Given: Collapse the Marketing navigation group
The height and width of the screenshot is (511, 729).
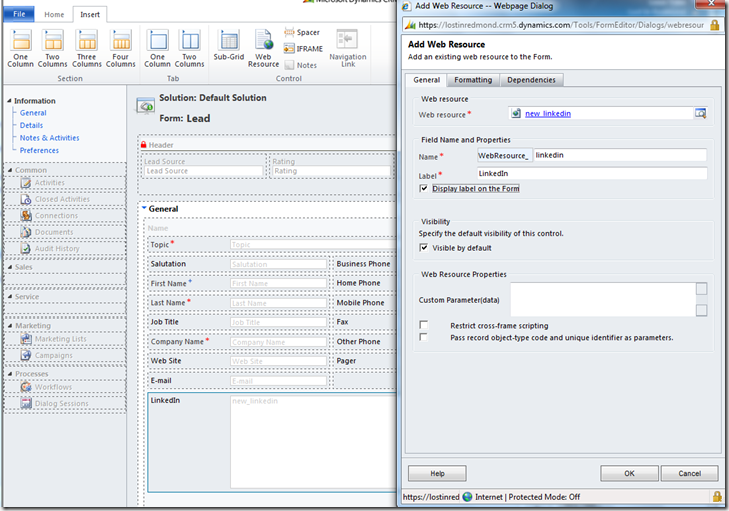Looking at the screenshot, I should 10,325.
